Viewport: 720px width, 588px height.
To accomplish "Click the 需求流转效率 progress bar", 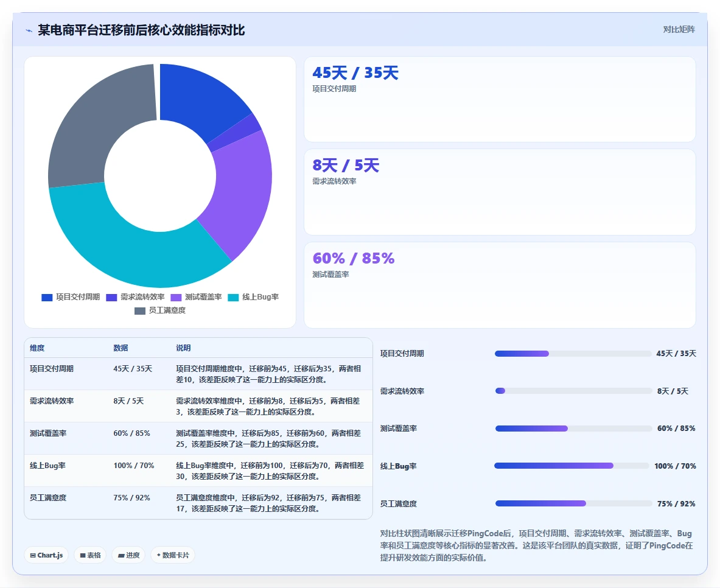I will [x=573, y=391].
